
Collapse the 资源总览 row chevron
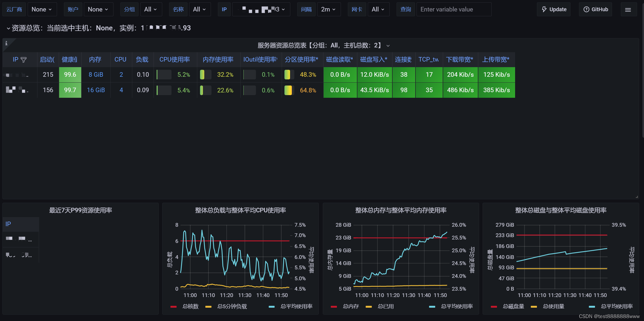click(x=8, y=28)
